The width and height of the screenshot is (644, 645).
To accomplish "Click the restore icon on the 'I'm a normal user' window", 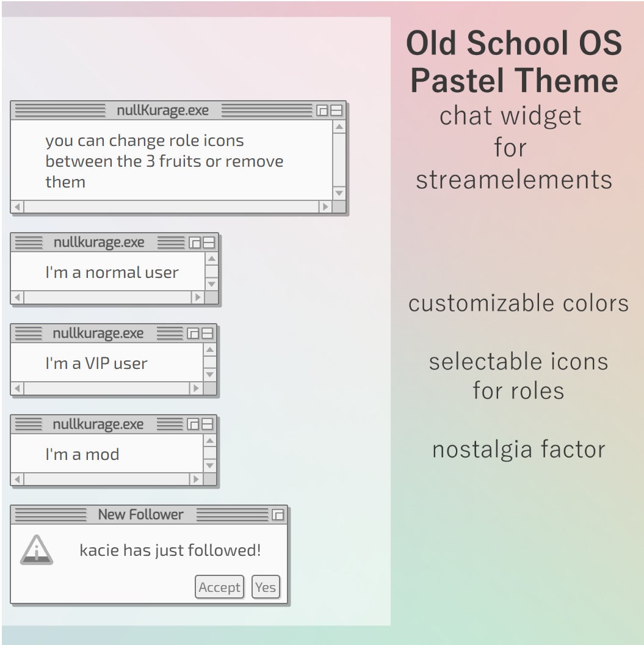I will pyautogui.click(x=197, y=242).
